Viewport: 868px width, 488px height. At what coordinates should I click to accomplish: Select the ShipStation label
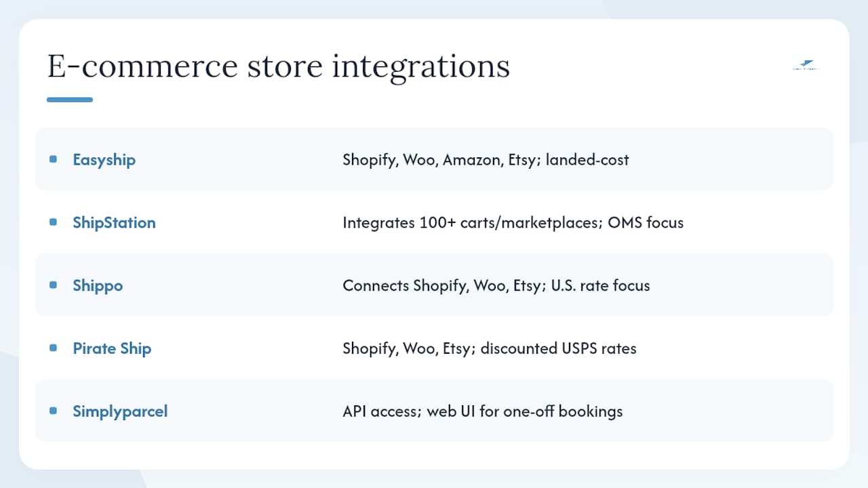click(114, 222)
